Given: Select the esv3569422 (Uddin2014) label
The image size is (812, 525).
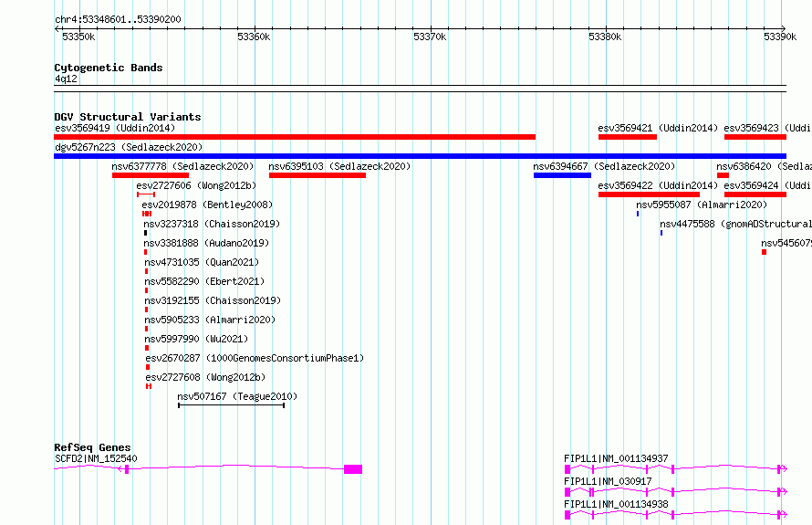Looking at the screenshot, I should (658, 185).
